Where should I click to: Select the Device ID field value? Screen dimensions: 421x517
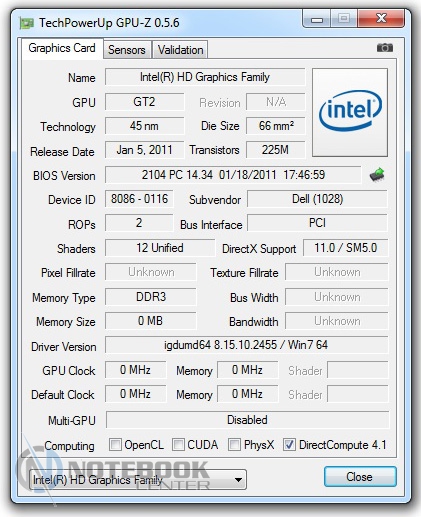139,199
